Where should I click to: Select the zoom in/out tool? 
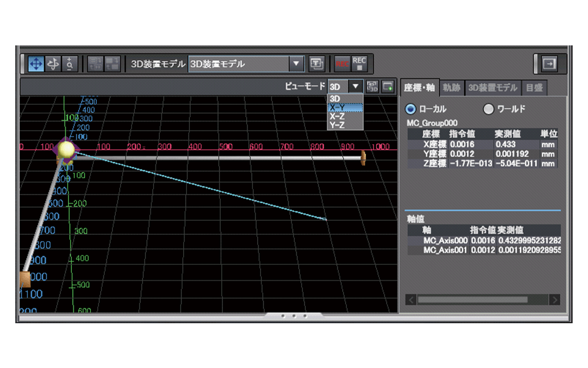(70, 64)
